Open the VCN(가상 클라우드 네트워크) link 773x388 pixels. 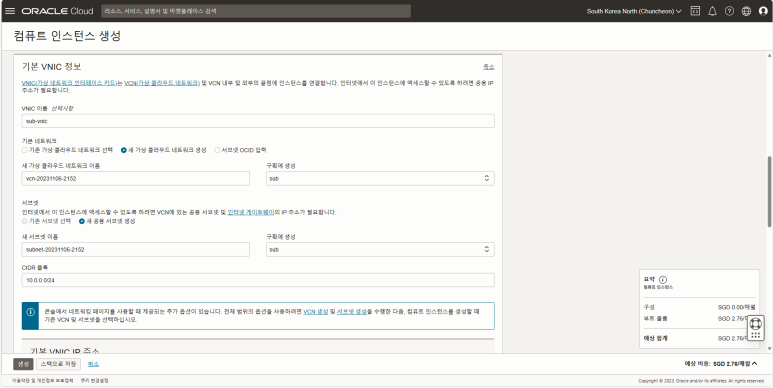pos(162,83)
